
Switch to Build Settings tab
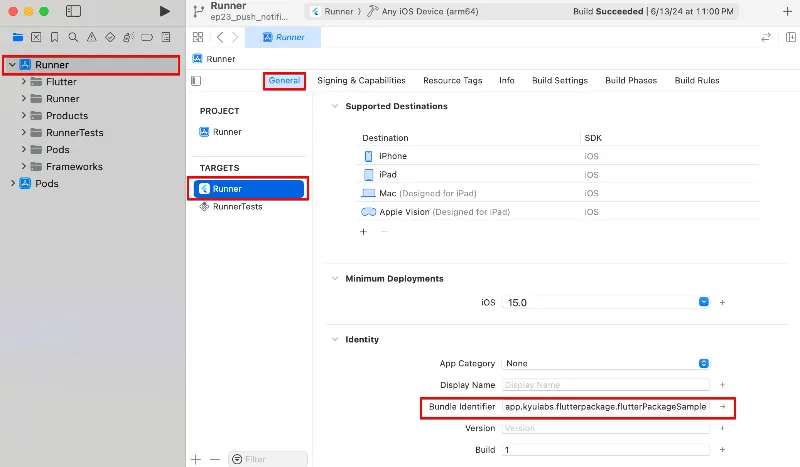[560, 81]
